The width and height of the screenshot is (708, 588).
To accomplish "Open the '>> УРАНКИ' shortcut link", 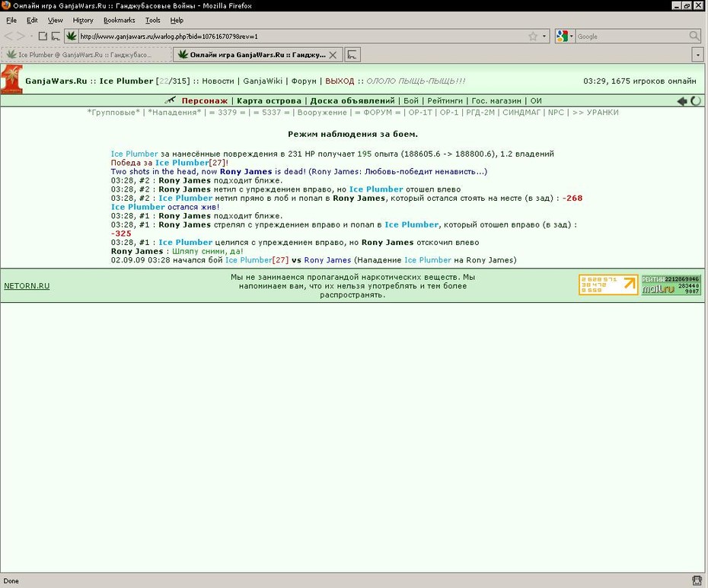I will (595, 113).
